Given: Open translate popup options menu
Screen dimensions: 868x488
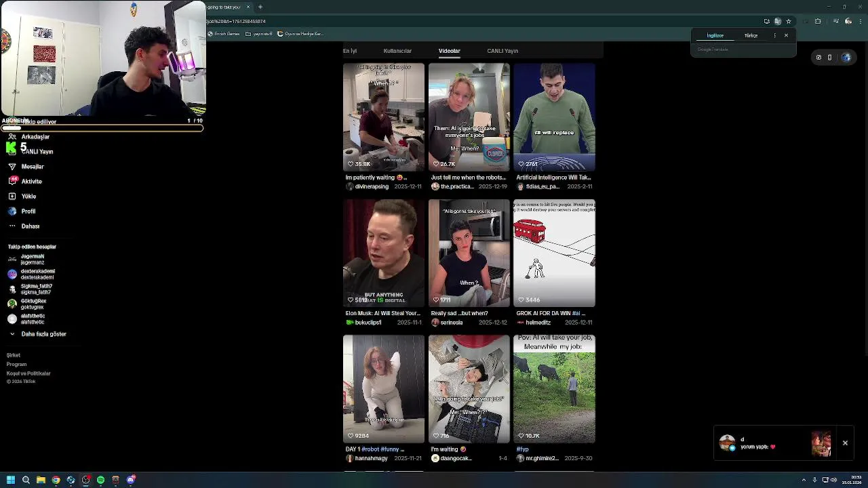Looking at the screenshot, I should [x=774, y=35].
